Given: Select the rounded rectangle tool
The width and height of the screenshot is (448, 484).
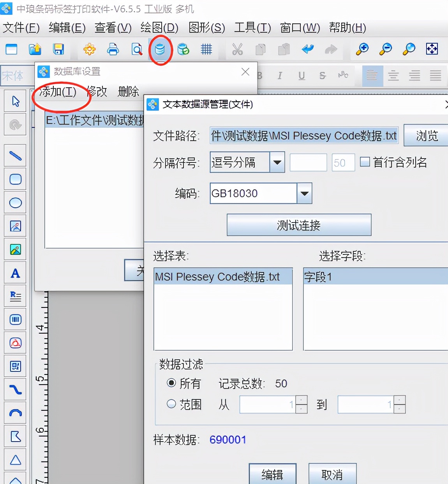Looking at the screenshot, I should point(15,179).
